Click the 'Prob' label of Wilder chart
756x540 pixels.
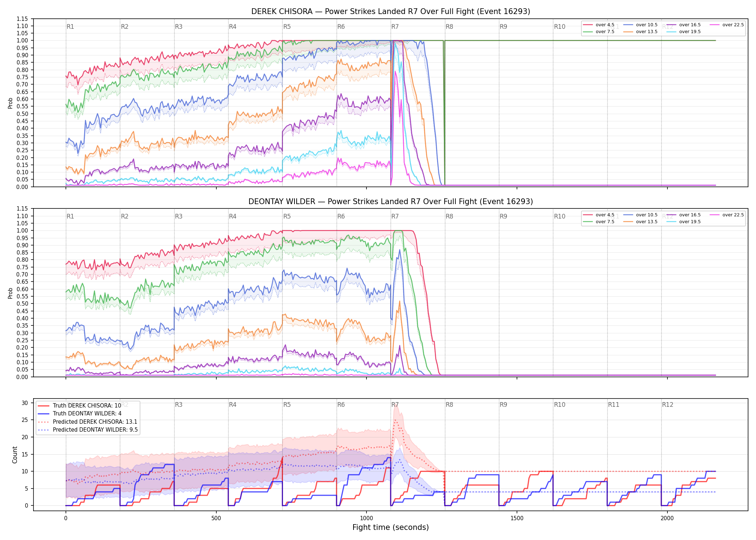10,293
